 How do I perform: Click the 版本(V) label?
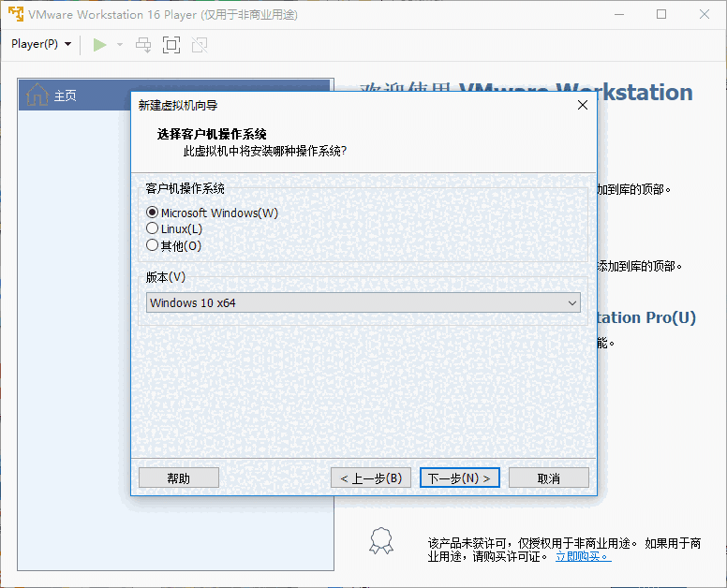[x=166, y=277]
